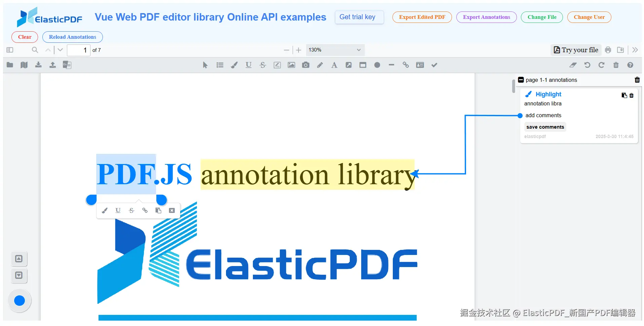
Task: Open the annotation list icon
Action: 220,65
